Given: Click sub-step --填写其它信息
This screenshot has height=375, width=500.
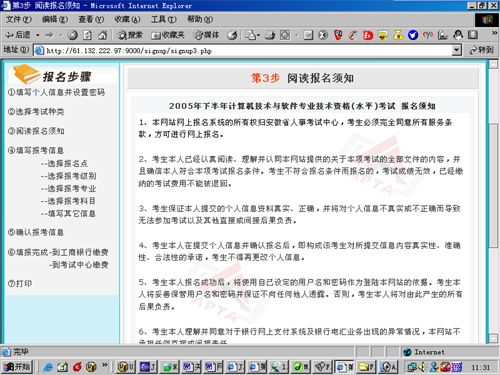Looking at the screenshot, I should pyautogui.click(x=68, y=214).
